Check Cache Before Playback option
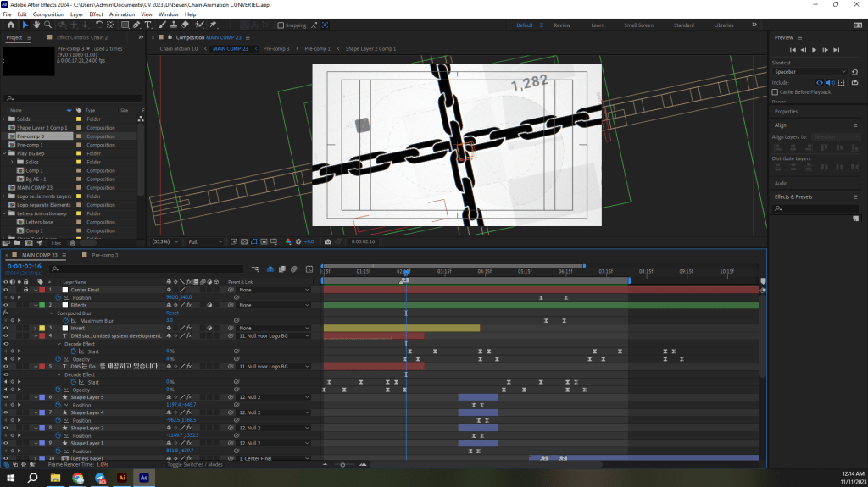This screenshot has height=487, width=868. pos(776,91)
